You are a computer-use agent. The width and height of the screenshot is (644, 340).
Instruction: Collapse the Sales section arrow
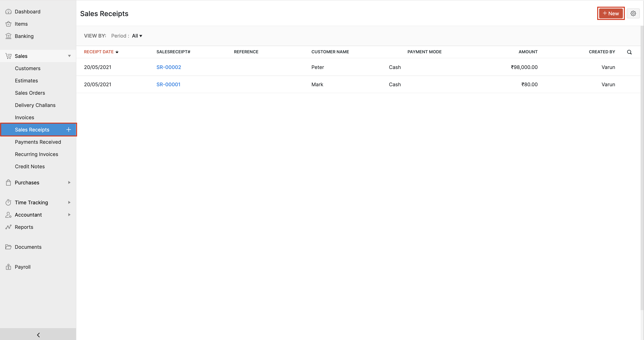tap(69, 56)
